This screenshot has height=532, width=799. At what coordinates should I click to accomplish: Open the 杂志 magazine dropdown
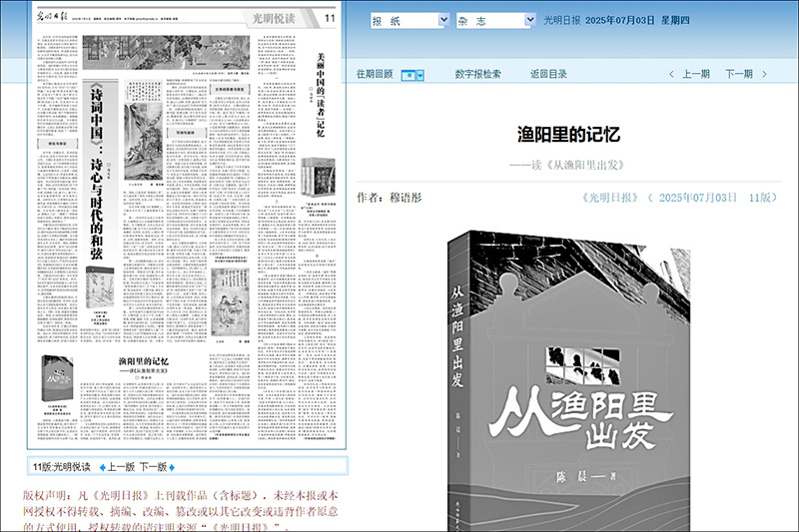495,20
